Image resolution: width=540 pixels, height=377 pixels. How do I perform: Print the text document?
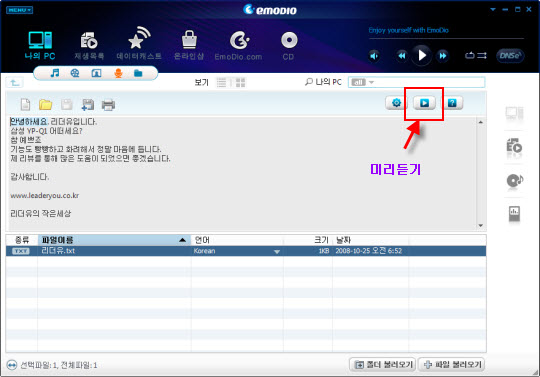pyautogui.click(x=108, y=104)
